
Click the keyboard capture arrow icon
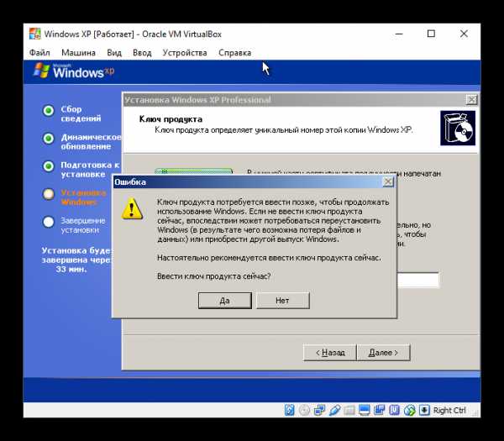[424, 410]
